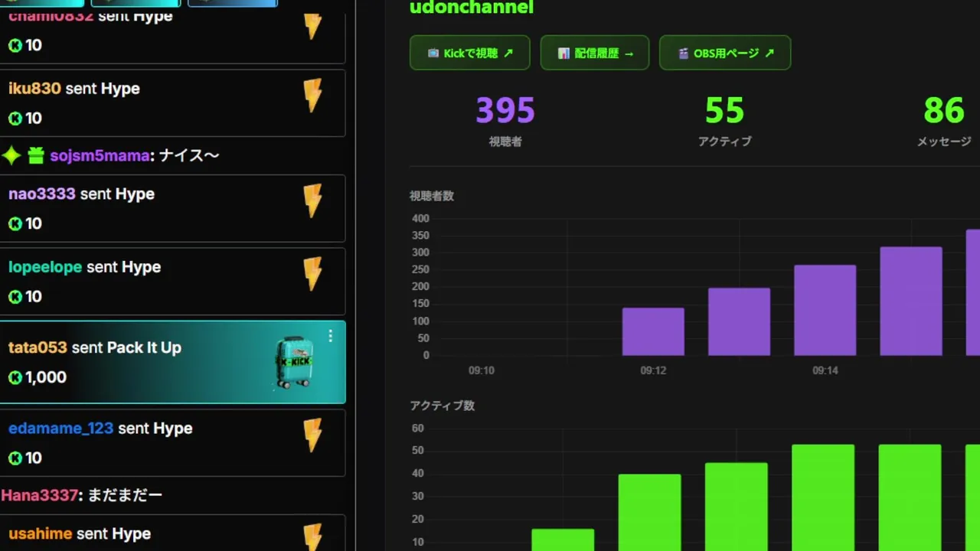980x551 pixels.
Task: Click the Kick coin icon beside 1,000
Action: [x=15, y=377]
